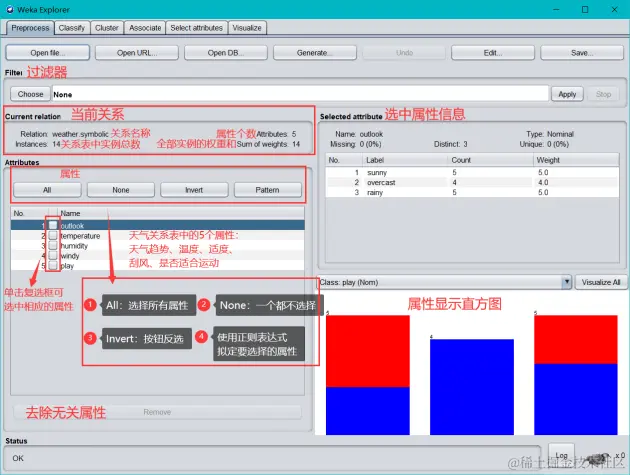Open the Log button
The image size is (630, 475).
coord(561,455)
